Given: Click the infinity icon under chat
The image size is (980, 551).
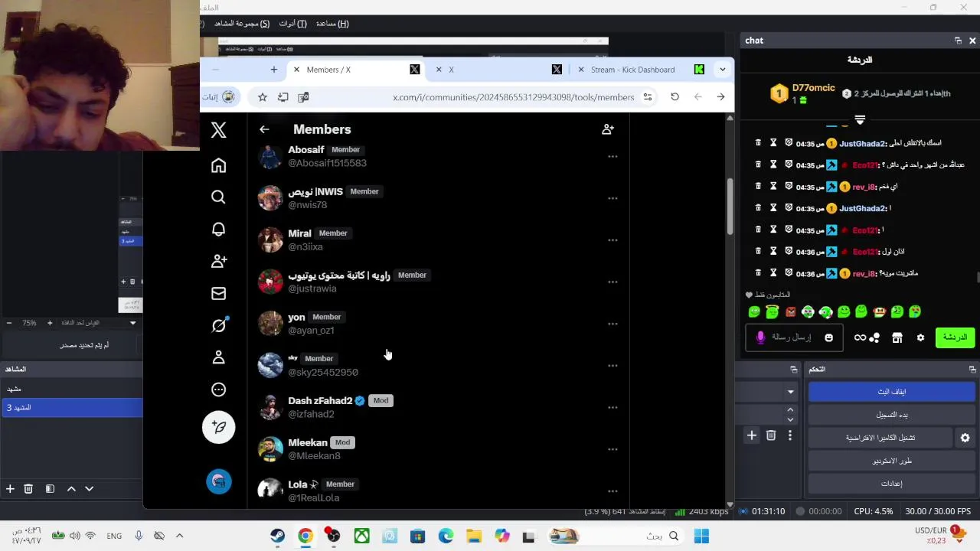Looking at the screenshot, I should click(x=860, y=337).
